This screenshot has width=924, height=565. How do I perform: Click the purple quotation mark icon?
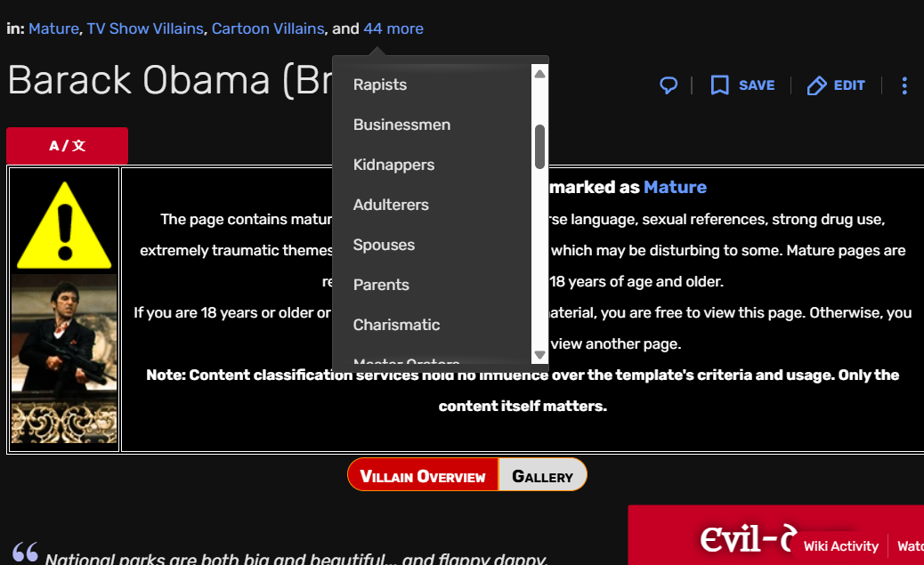(x=25, y=552)
